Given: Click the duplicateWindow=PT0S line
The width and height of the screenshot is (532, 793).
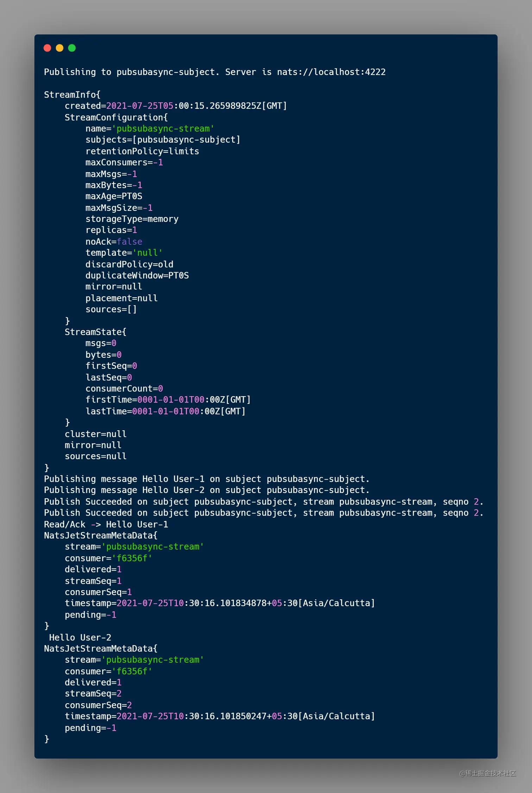Looking at the screenshot, I should coord(137,275).
